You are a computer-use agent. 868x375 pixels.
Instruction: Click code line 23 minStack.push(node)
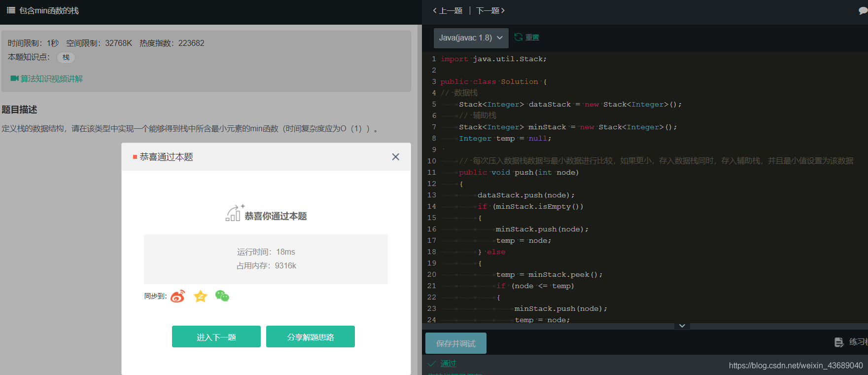(561, 308)
